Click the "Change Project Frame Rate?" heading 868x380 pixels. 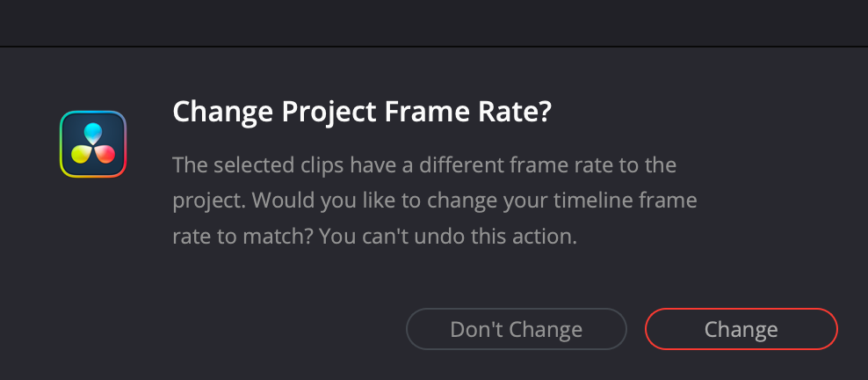(361, 113)
